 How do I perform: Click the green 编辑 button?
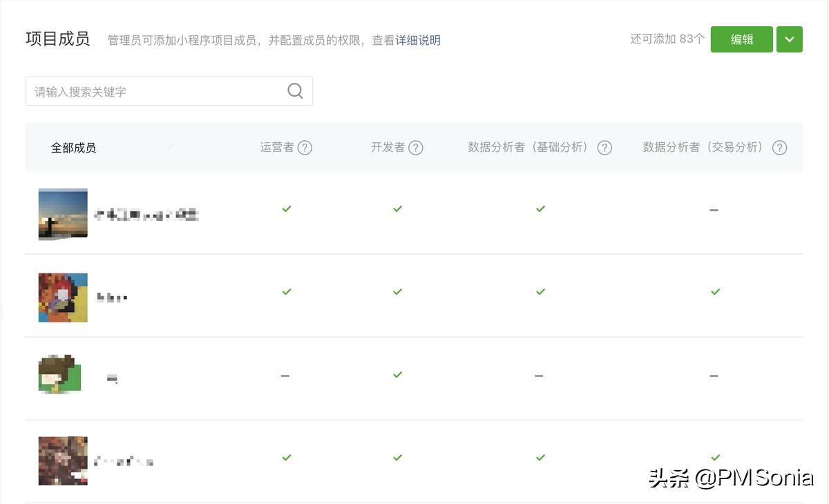[x=741, y=39]
